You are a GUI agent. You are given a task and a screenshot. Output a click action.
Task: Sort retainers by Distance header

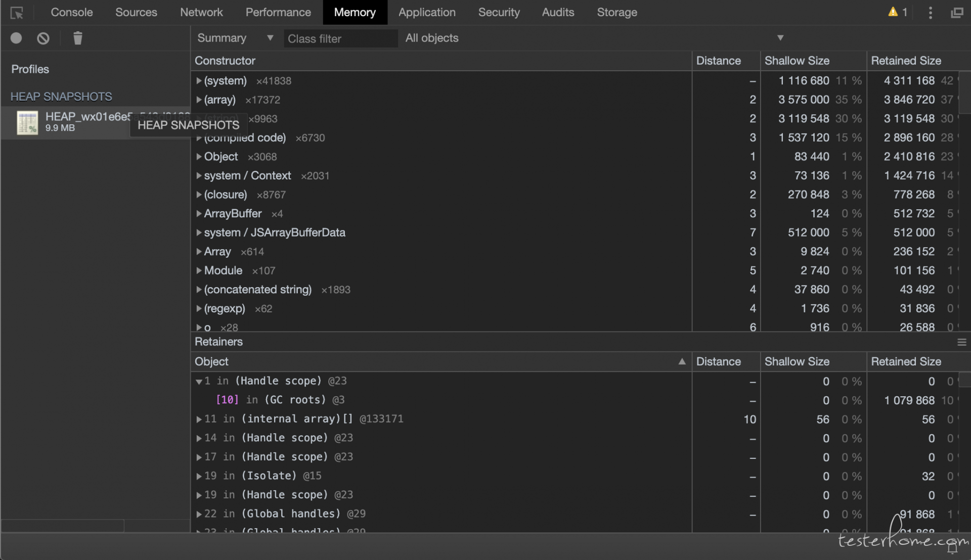726,361
